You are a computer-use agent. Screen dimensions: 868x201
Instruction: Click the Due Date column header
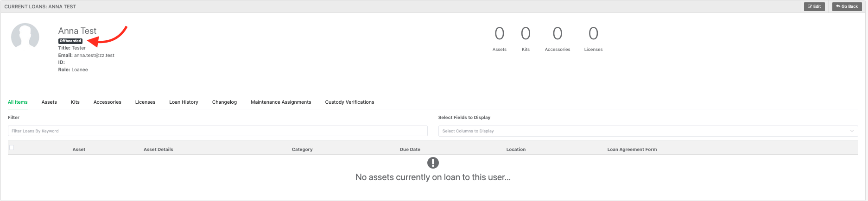tap(410, 150)
